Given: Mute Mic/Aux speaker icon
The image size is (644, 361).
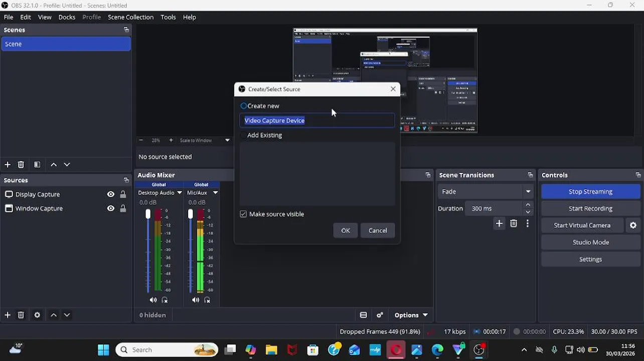Looking at the screenshot, I should tap(196, 300).
